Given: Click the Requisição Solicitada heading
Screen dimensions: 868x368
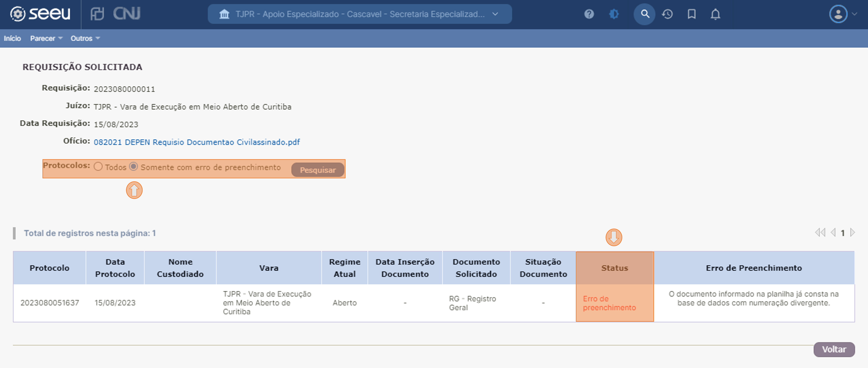Looking at the screenshot, I should (x=82, y=67).
